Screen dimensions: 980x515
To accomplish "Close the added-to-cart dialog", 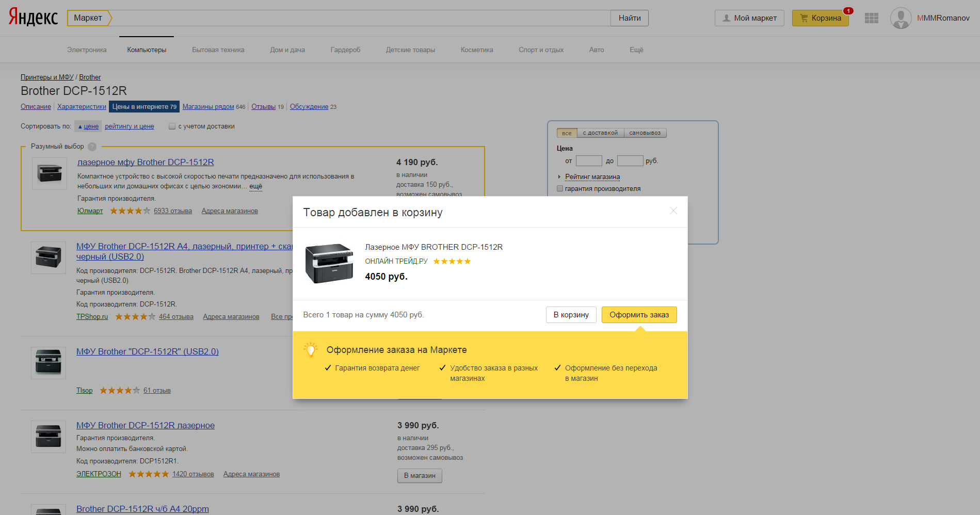I will 673,211.
